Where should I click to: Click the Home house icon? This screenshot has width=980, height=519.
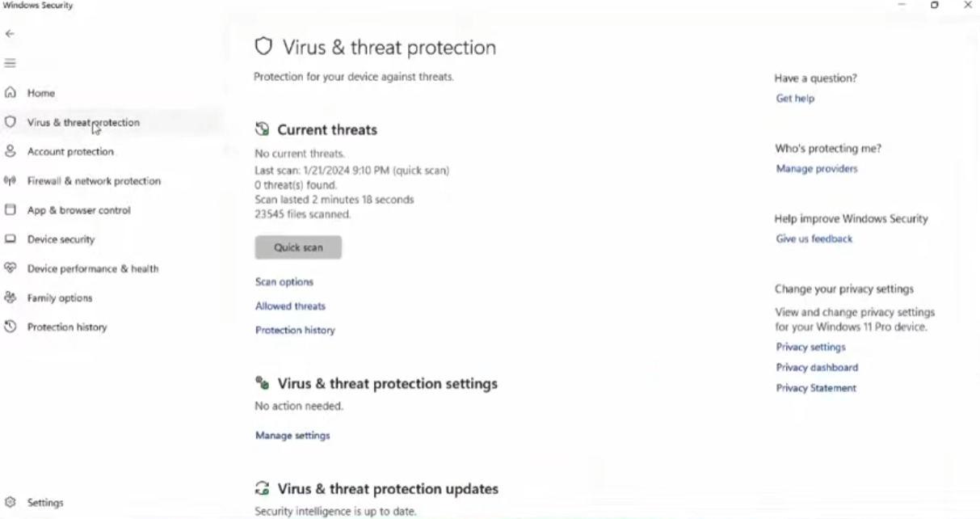click(x=11, y=93)
